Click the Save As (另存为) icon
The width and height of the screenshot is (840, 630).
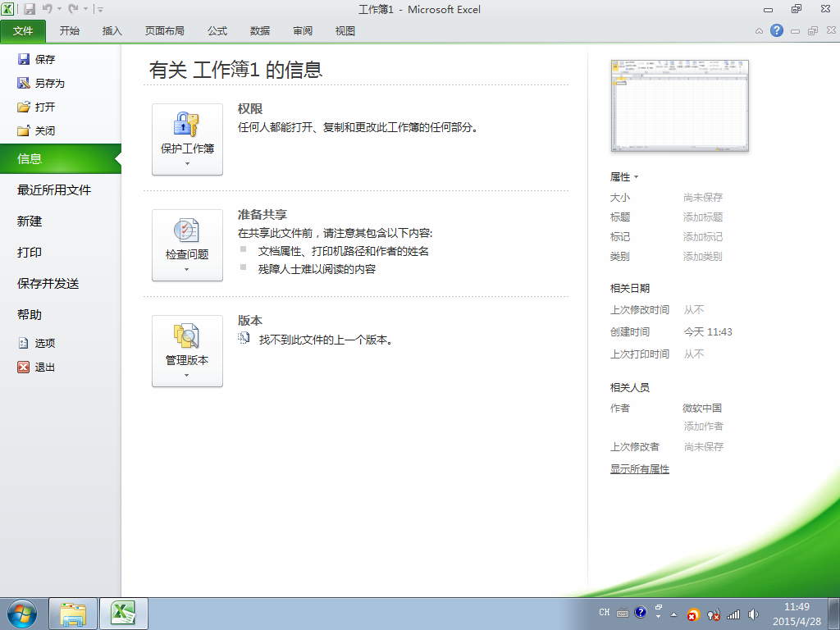(24, 83)
